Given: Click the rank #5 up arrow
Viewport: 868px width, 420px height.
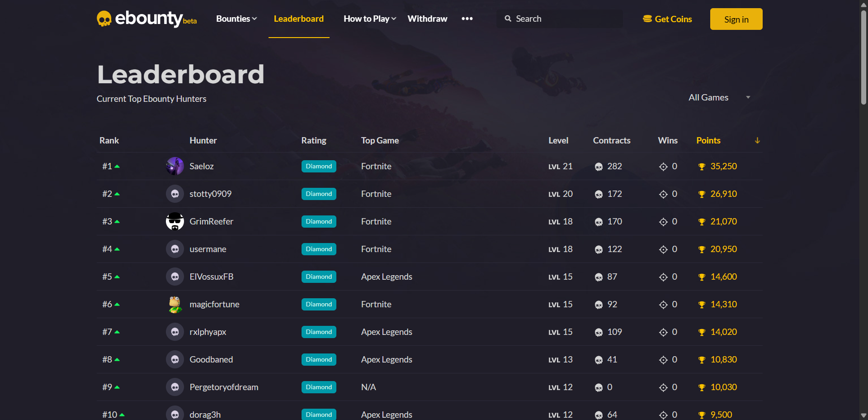Looking at the screenshot, I should tap(117, 277).
